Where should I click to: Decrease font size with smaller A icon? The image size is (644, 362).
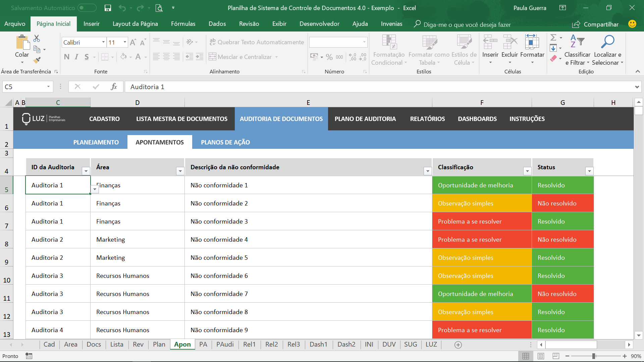click(143, 42)
